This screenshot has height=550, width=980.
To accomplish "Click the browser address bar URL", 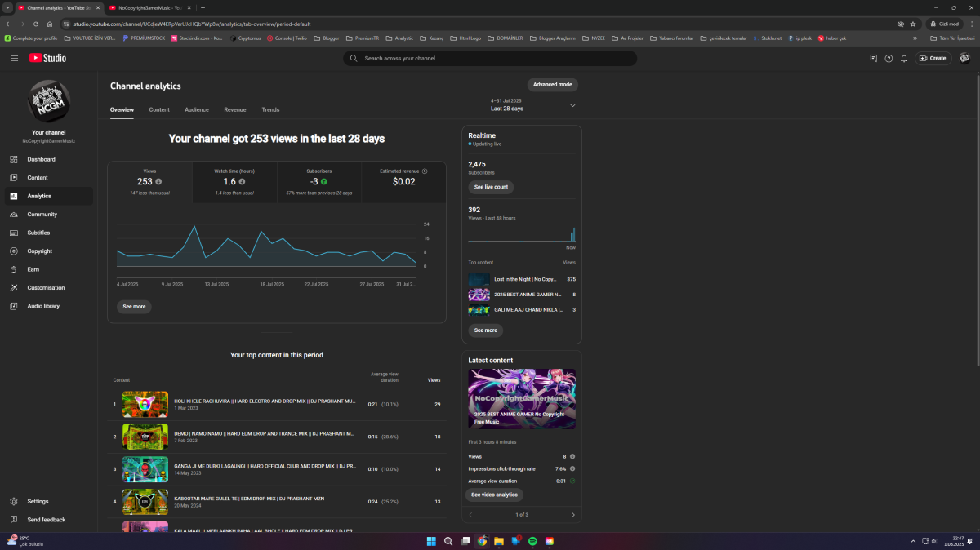I will 192,24.
